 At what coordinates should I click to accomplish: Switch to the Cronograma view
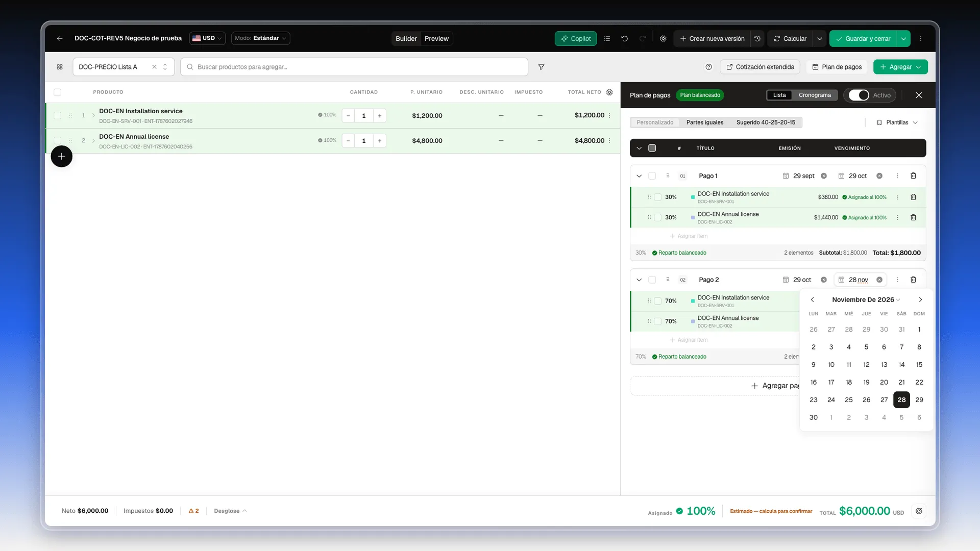click(815, 95)
